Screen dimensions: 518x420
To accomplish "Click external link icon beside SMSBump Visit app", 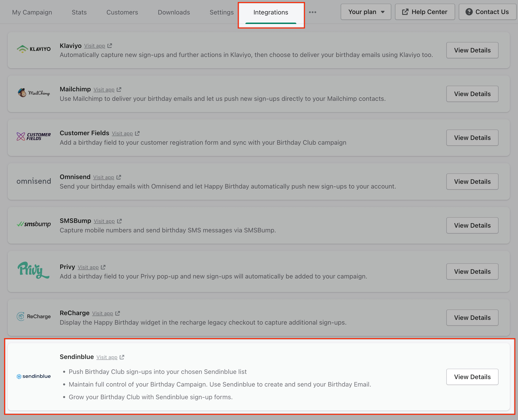I will point(119,221).
